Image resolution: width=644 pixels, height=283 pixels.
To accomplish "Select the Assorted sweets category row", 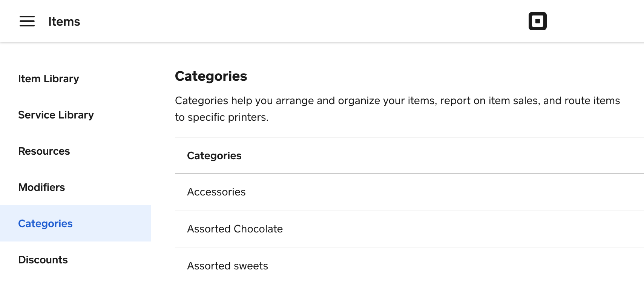I will (227, 266).
